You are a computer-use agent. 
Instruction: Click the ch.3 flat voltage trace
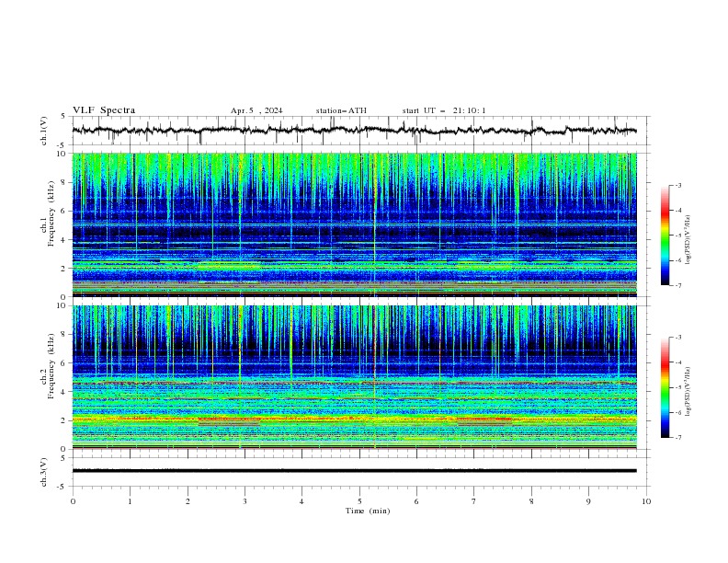coord(355,471)
